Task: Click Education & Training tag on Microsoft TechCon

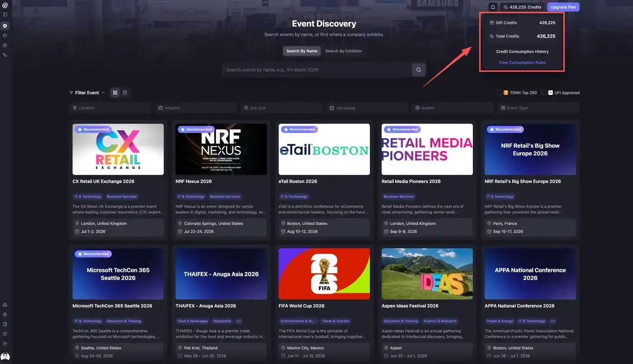Action: pyautogui.click(x=124, y=321)
